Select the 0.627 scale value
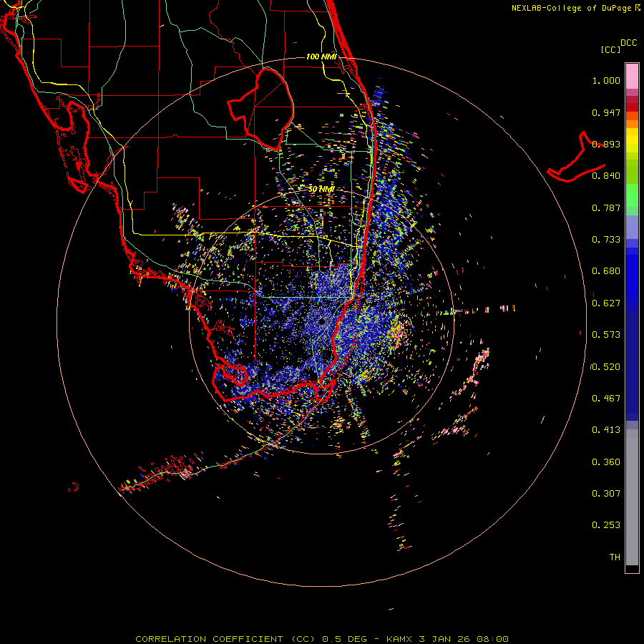644x644 pixels. (606, 303)
